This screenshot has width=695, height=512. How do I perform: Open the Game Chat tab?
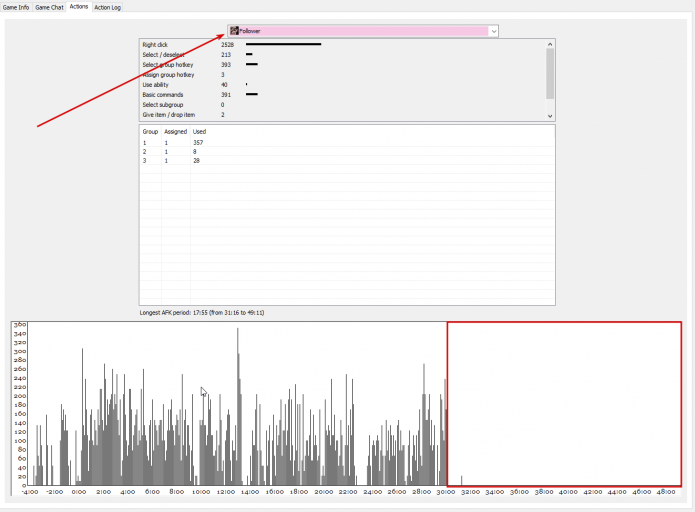click(49, 7)
